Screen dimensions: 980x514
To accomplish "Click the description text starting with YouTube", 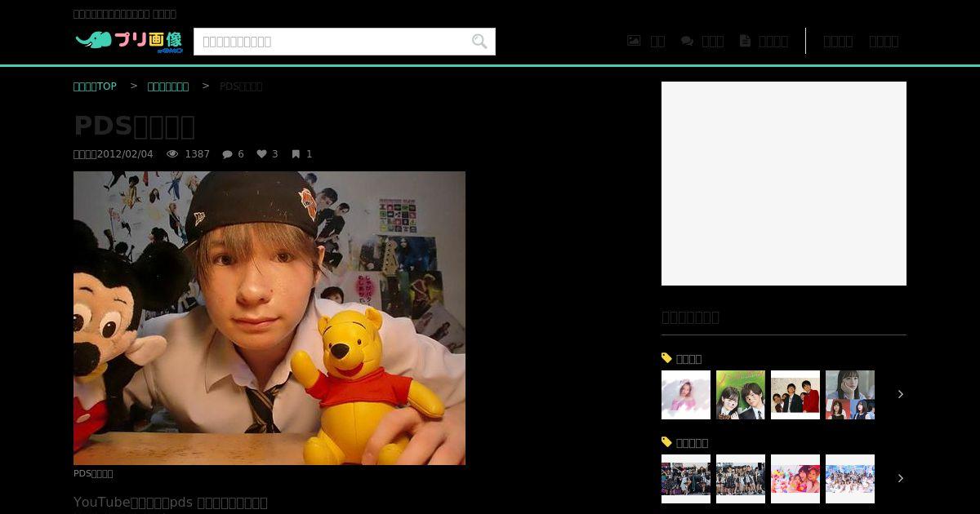I will click(171, 502).
